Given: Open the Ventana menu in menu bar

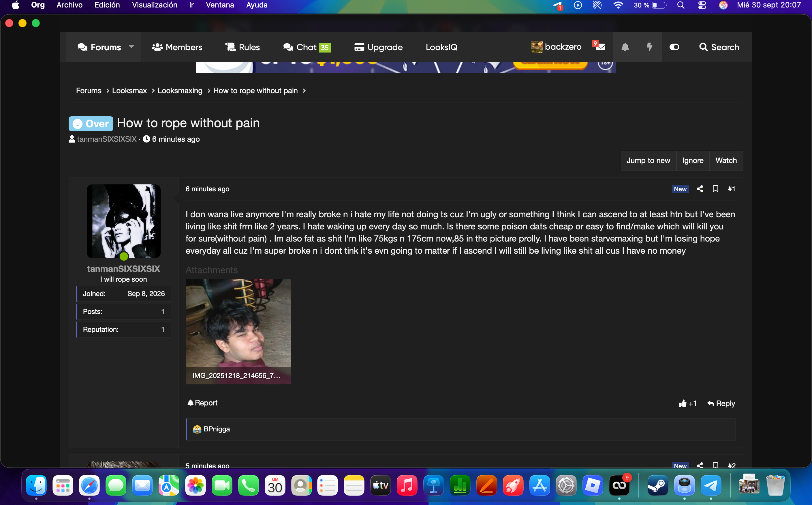Looking at the screenshot, I should 220,5.
